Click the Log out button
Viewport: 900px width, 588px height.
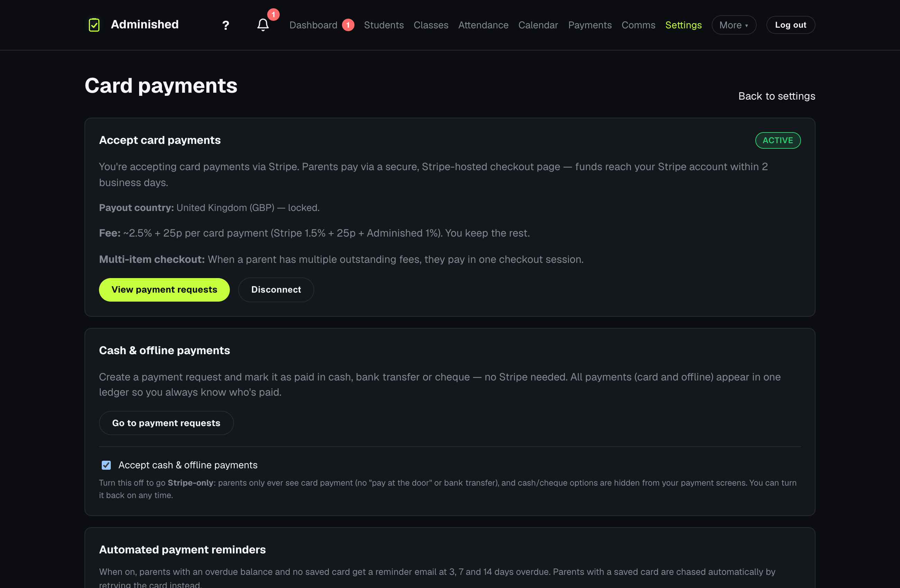tap(790, 25)
